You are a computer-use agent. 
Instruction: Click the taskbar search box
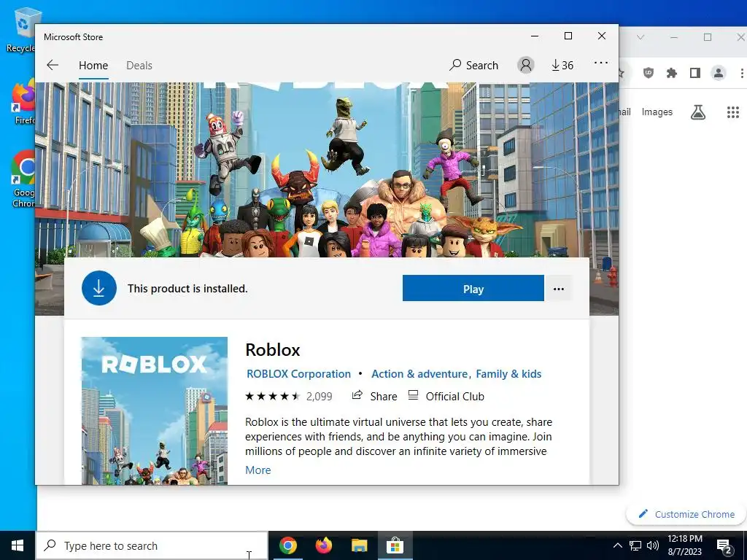(152, 545)
